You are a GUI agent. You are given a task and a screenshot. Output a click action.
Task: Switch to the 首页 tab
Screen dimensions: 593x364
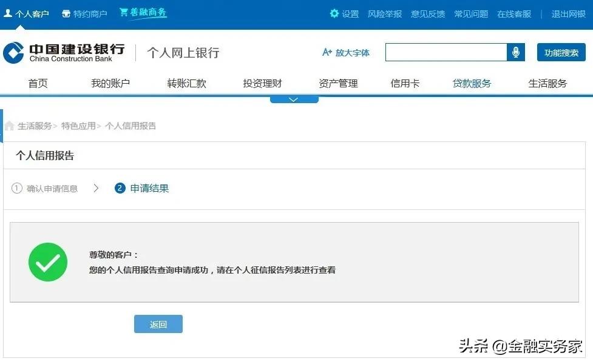(x=38, y=83)
